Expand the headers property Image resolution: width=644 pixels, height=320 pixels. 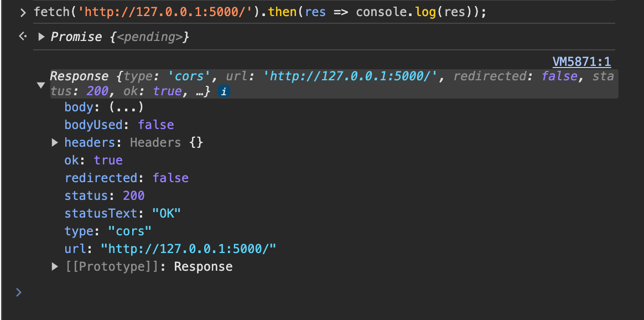coord(55,143)
